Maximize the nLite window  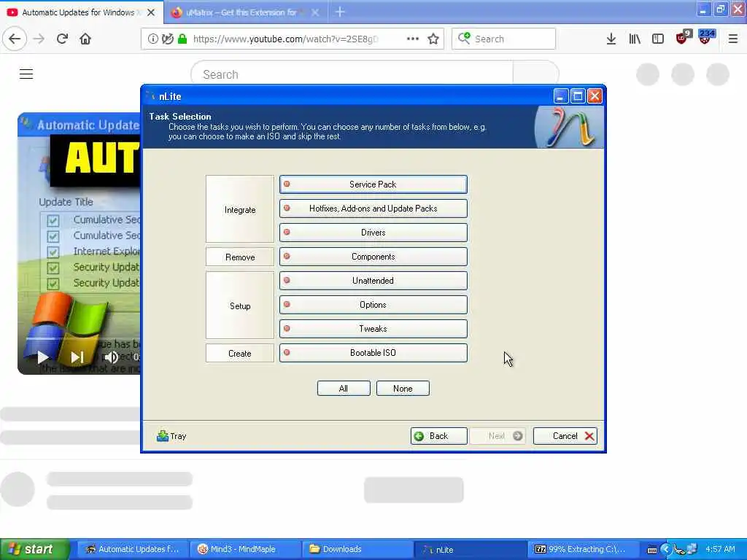click(578, 96)
